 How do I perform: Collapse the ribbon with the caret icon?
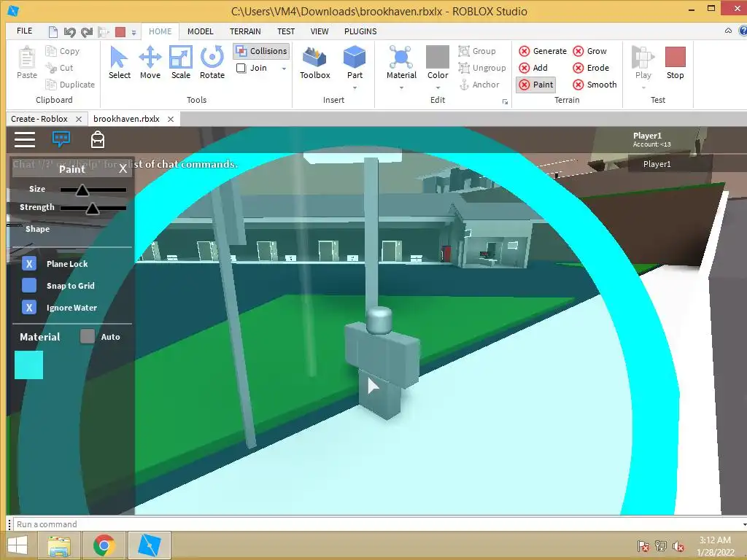pyautogui.click(x=728, y=31)
